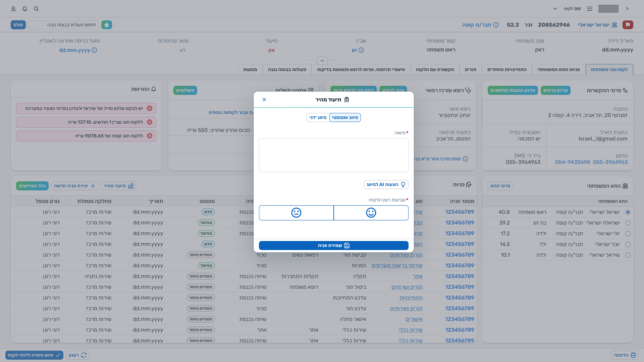Open the user profile icon
Image resolution: width=644 pixels, height=362 pixels.
pos(13,9)
